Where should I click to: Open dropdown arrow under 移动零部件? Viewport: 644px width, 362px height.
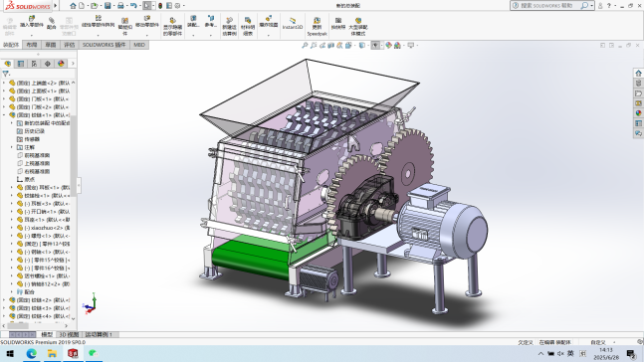point(147,35)
